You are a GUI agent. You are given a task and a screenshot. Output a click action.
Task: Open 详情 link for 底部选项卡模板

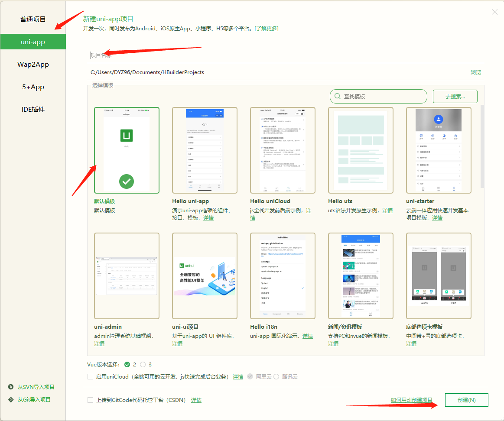[x=411, y=343]
